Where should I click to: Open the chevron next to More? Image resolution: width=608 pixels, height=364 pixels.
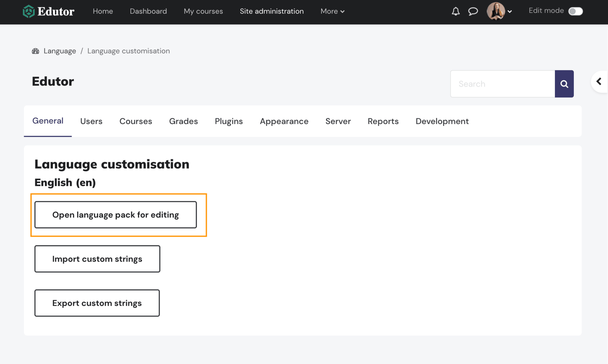pyautogui.click(x=342, y=12)
